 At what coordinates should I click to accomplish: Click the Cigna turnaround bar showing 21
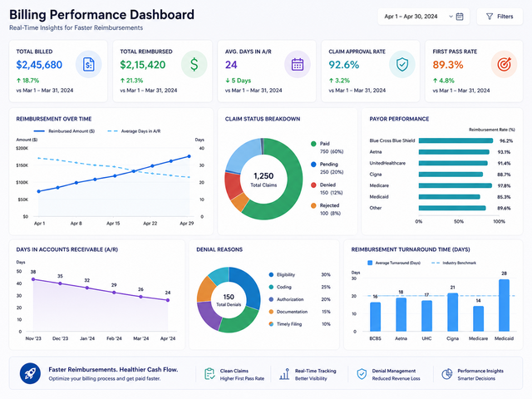point(452,313)
